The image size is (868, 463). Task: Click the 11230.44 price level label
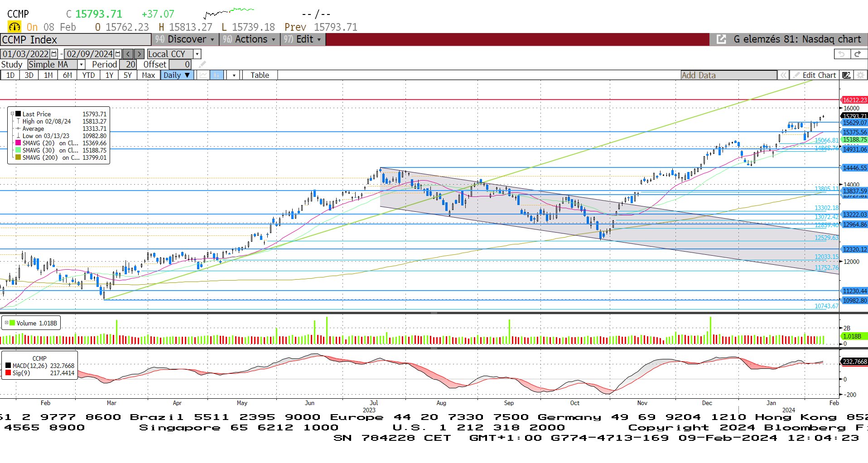(x=854, y=291)
